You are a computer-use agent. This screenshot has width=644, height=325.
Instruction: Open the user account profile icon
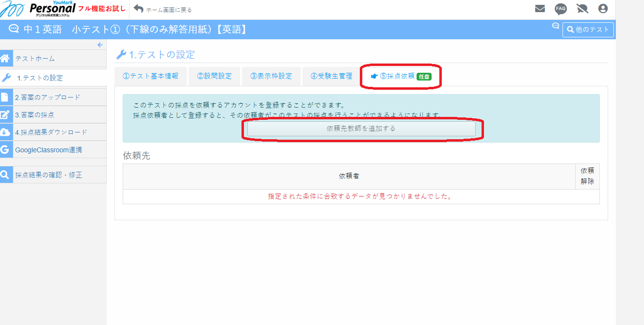(x=603, y=9)
